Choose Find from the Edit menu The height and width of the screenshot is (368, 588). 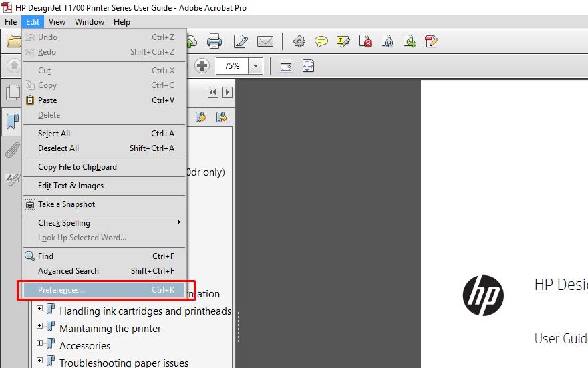coord(105,256)
